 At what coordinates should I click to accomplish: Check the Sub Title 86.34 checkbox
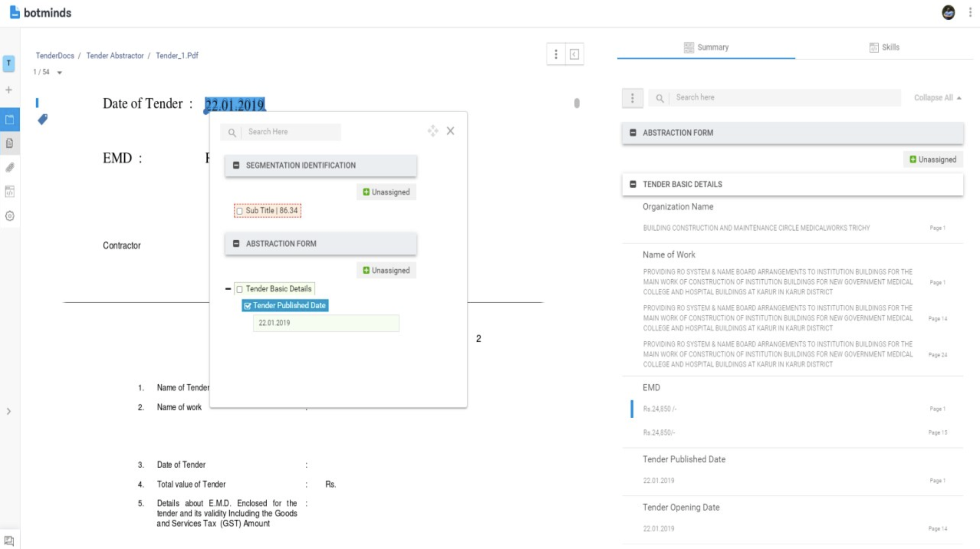[240, 211]
